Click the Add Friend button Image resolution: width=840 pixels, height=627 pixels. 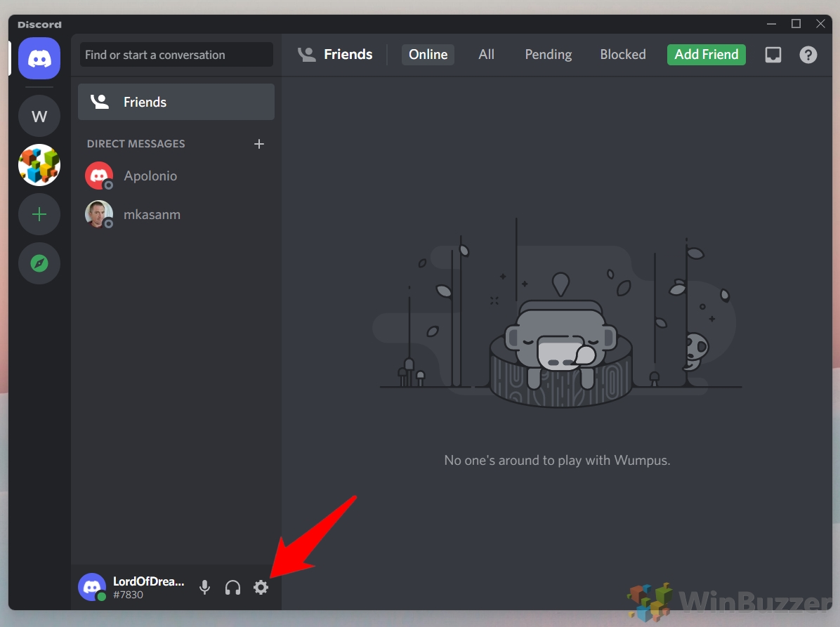706,55
